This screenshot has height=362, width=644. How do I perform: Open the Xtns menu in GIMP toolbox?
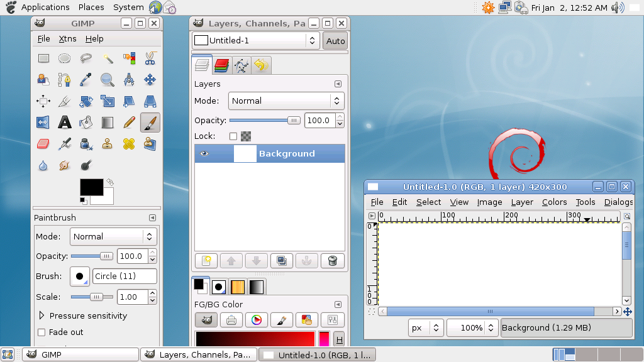coord(67,38)
